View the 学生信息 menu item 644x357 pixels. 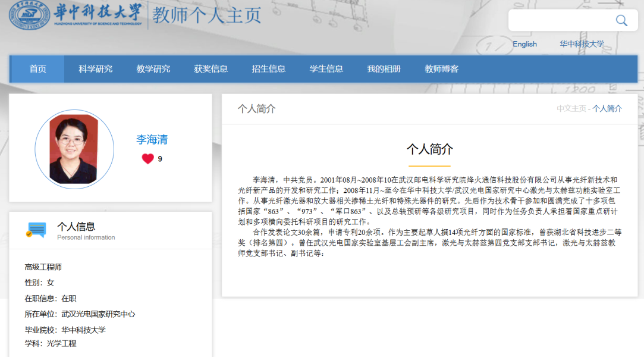[x=326, y=69]
